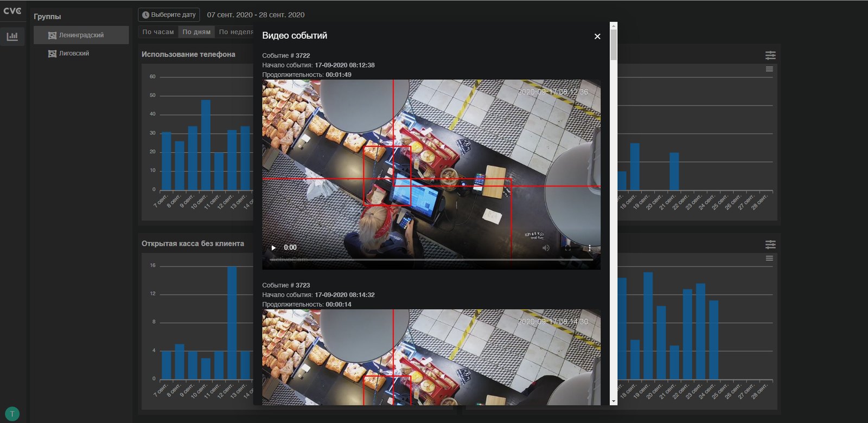Click the Ленинградский camera group icon

52,35
